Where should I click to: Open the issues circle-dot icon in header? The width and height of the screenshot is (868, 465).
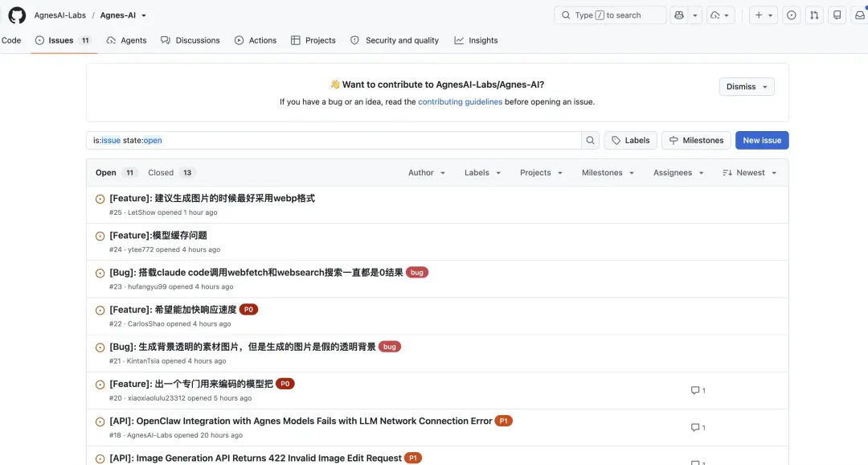792,15
